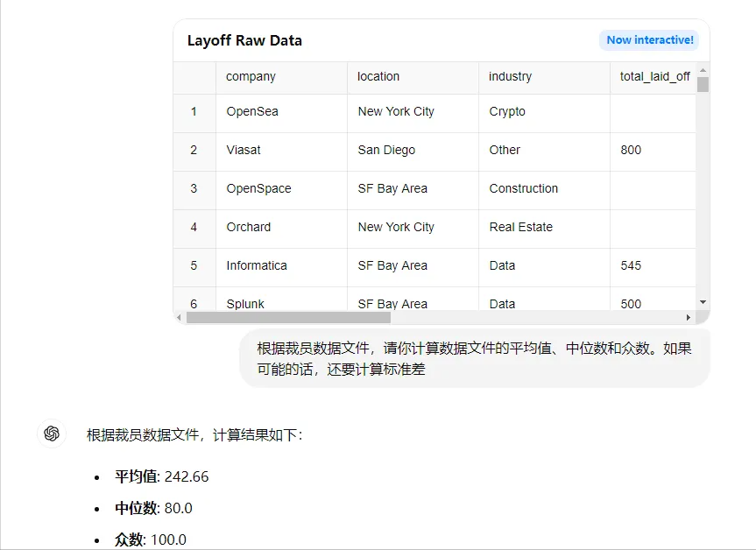Screen dimensions: 756x550
Task: Click Informatica's 'SF Bay Area' cell
Action: 413,266
